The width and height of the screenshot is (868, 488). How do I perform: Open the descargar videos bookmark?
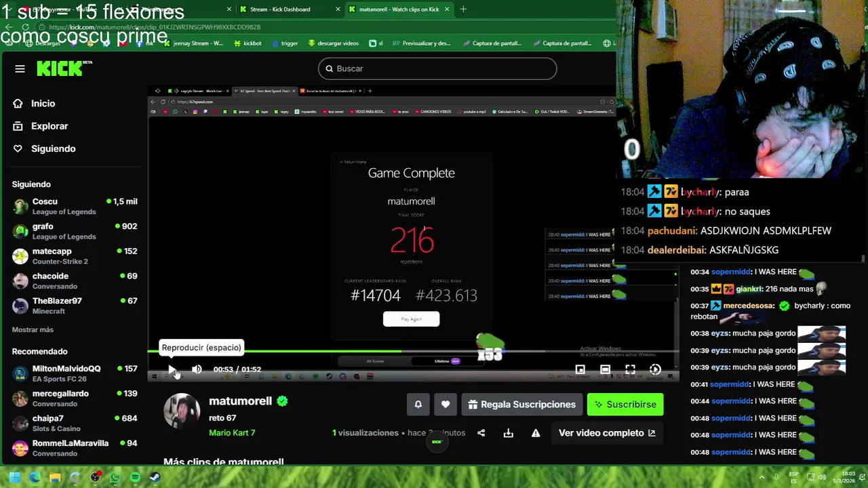(x=333, y=43)
